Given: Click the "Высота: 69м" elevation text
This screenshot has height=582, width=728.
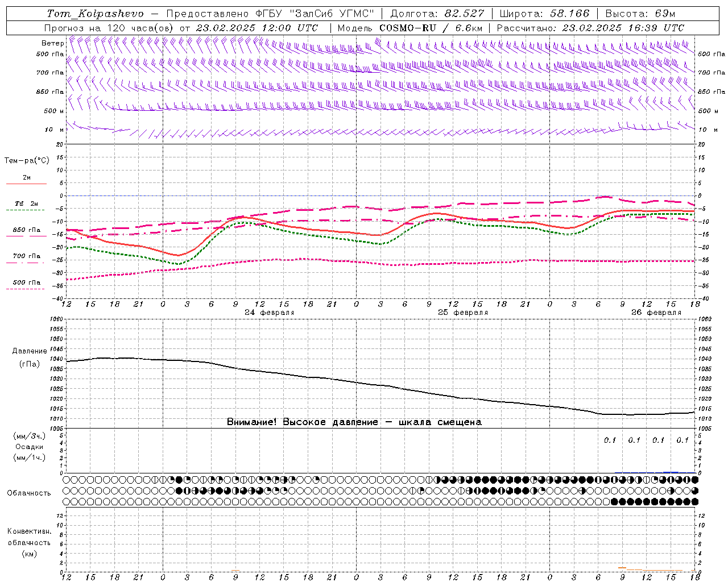Looking at the screenshot, I should click(640, 14).
